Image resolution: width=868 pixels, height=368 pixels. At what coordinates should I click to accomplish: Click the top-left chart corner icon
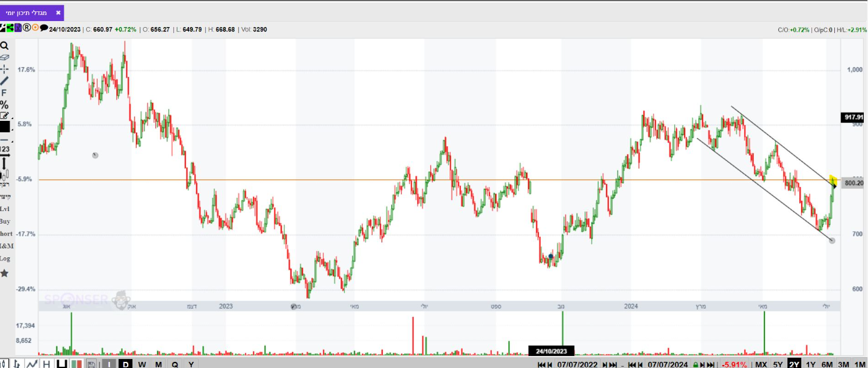tap(2, 28)
